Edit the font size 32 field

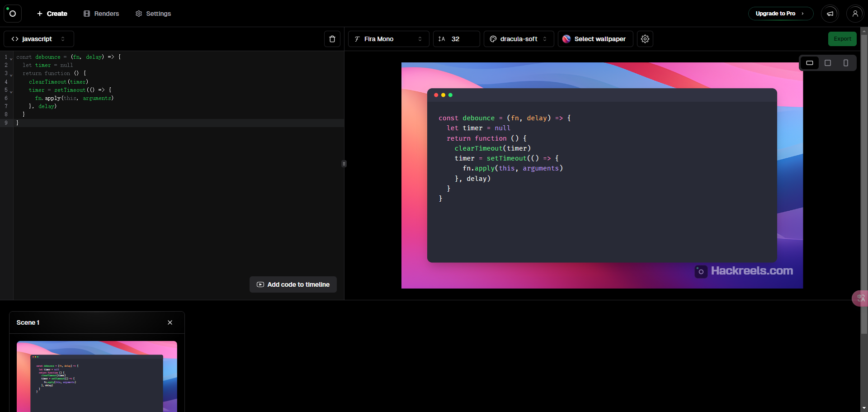coord(457,39)
